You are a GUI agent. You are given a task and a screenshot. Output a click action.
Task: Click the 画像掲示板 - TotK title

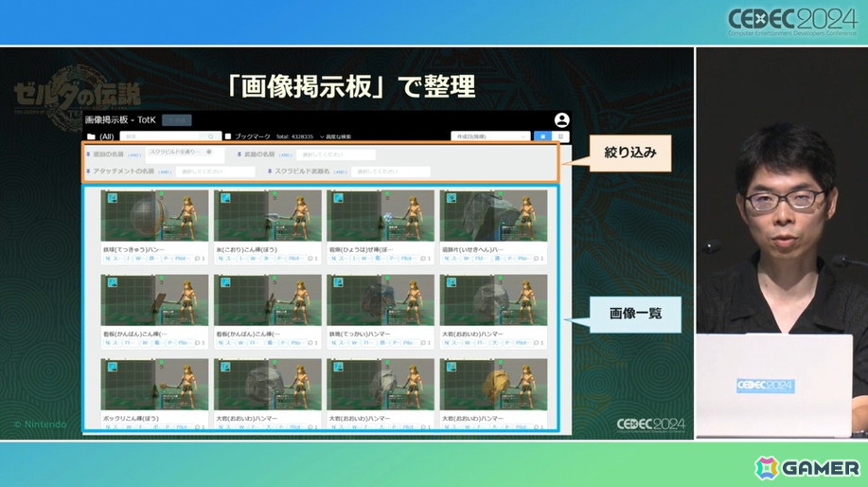click(120, 119)
